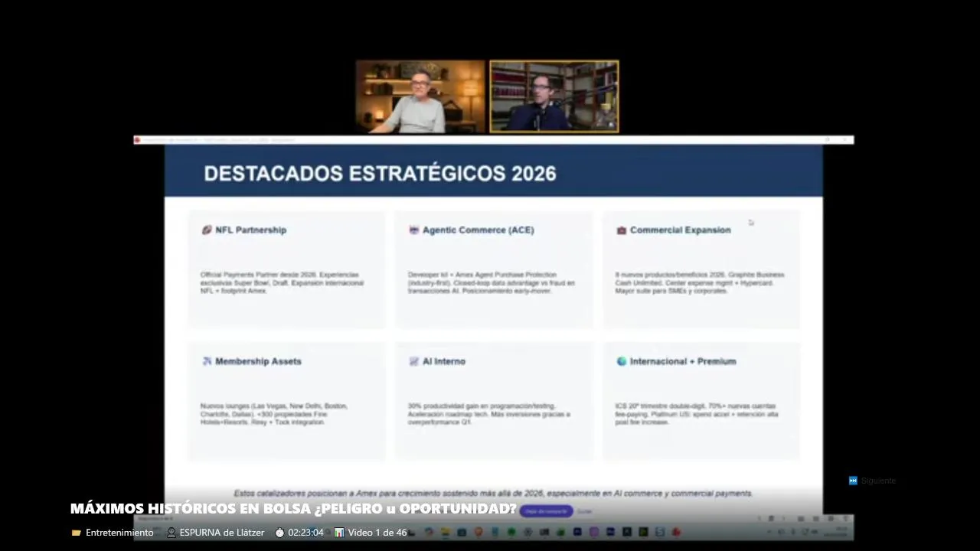The width and height of the screenshot is (980, 551).
Task: Click the Graphite Business Cash Unlimited description
Action: coord(700,282)
